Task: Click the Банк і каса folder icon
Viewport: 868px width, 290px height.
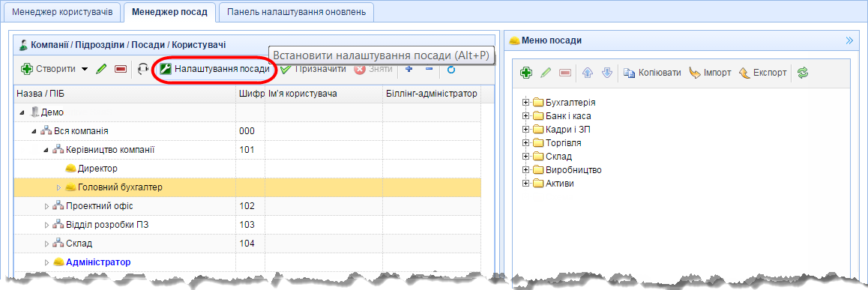Action: coord(538,116)
